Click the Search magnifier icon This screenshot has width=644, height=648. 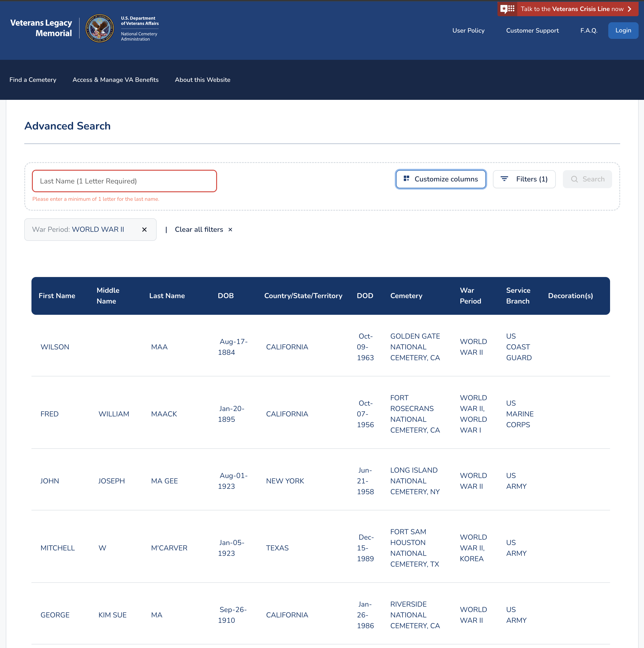pyautogui.click(x=574, y=179)
